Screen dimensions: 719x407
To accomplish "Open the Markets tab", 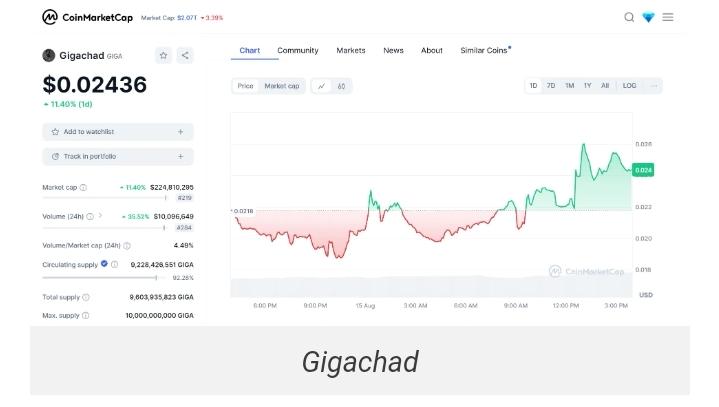I will coord(351,50).
